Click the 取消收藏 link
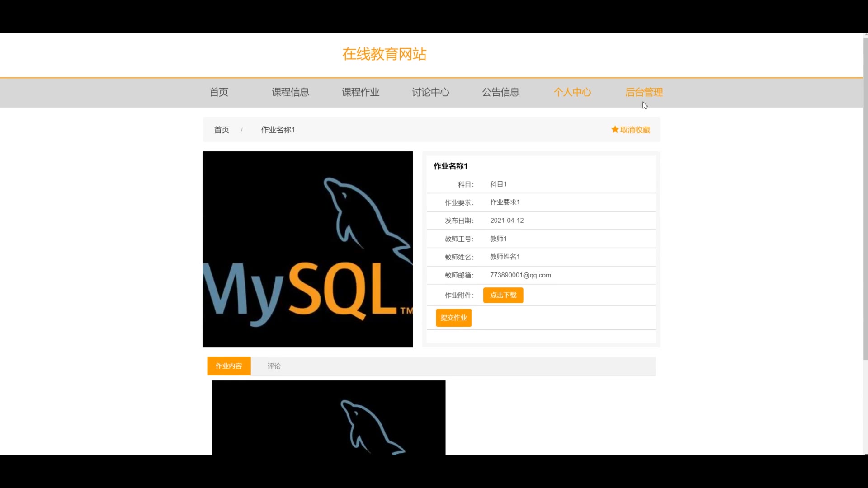The height and width of the screenshot is (488, 868). pos(635,130)
